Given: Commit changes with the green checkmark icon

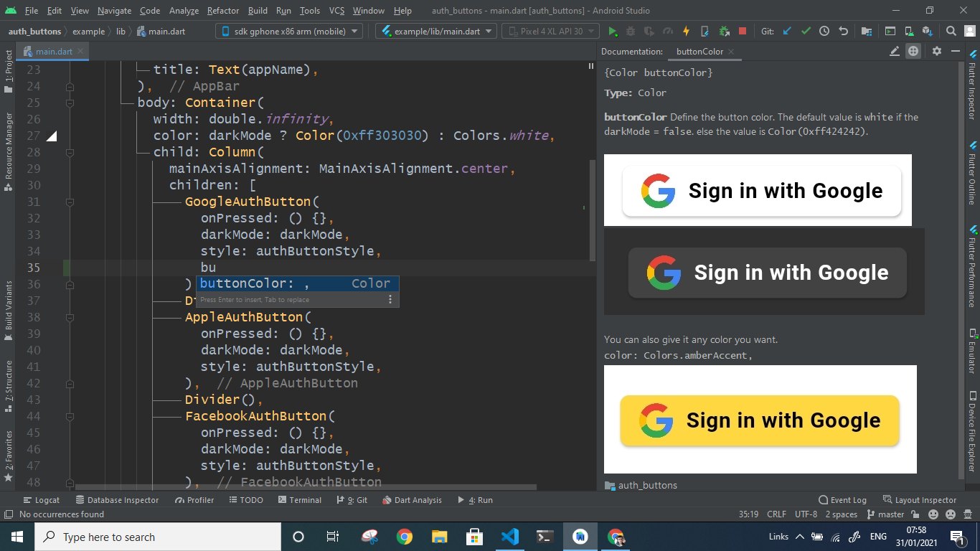Looking at the screenshot, I should coord(806,32).
